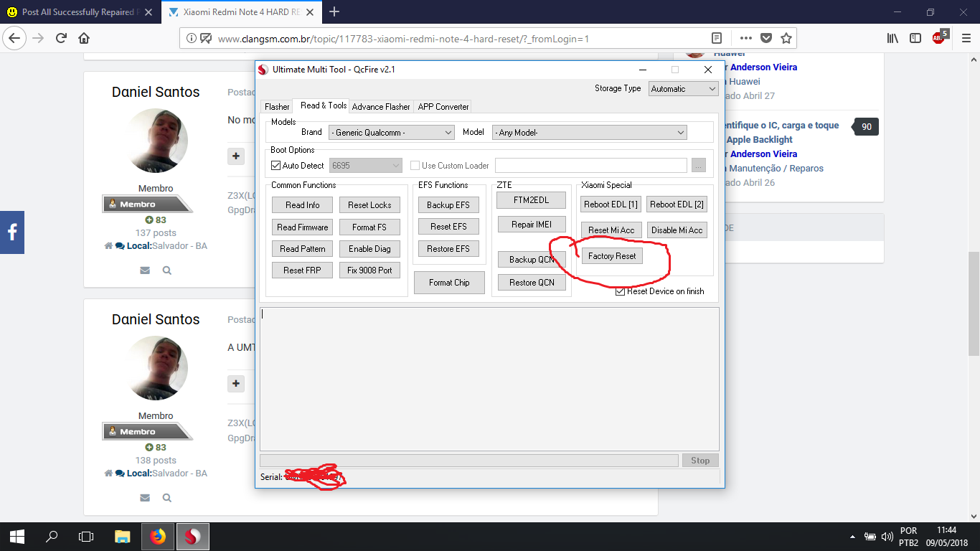The width and height of the screenshot is (980, 551).
Task: Open Windows taskbar search
Action: coord(52,536)
